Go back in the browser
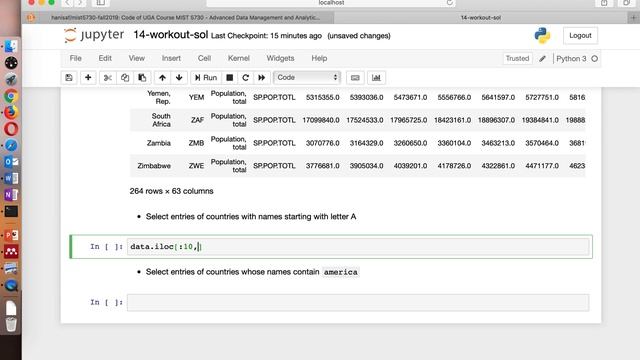640x360 pixels. tap(68, 3)
